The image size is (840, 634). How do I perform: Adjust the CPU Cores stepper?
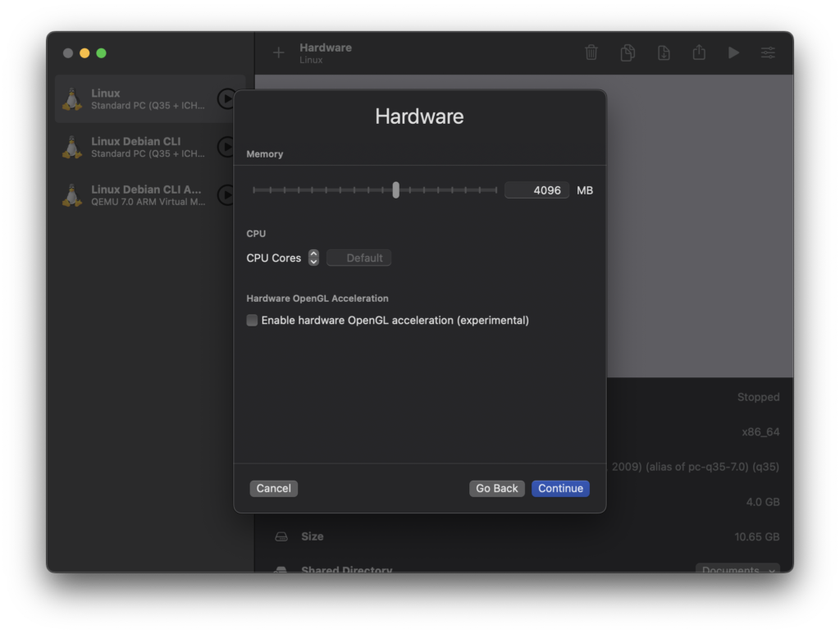pyautogui.click(x=313, y=258)
